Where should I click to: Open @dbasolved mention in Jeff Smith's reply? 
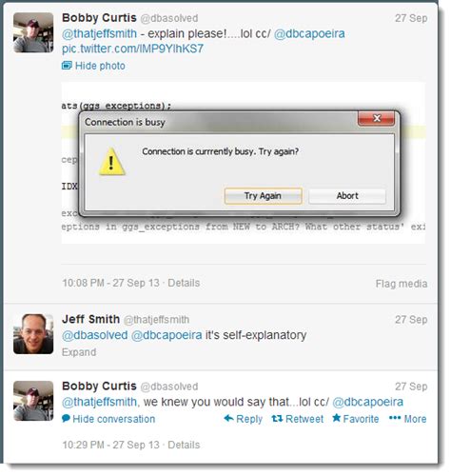95,335
